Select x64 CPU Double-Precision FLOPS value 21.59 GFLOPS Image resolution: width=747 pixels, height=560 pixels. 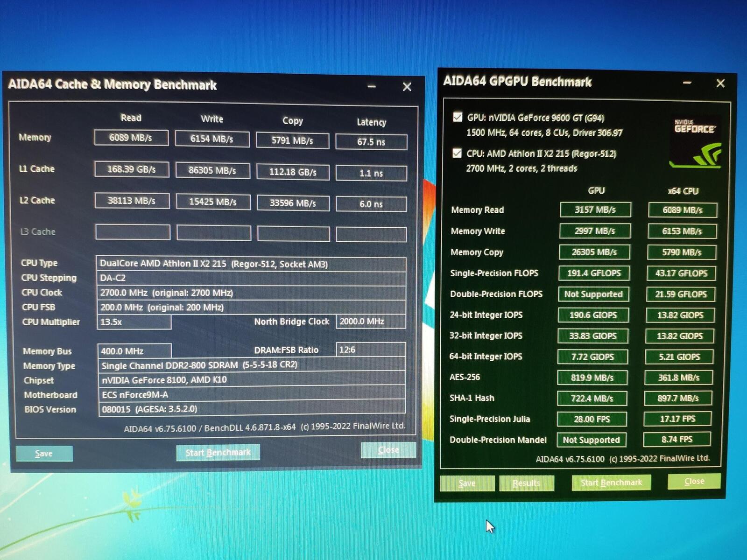coord(681,294)
